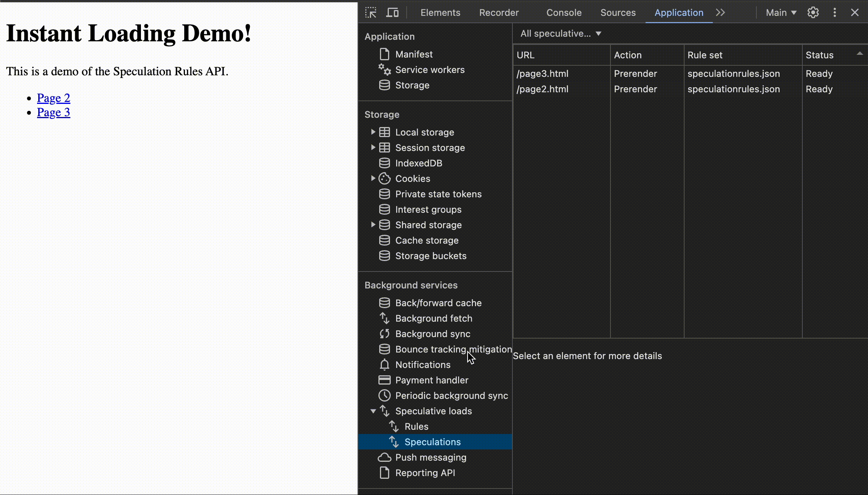Click the IndexedDB database icon
The width and height of the screenshot is (868, 495).
point(384,163)
